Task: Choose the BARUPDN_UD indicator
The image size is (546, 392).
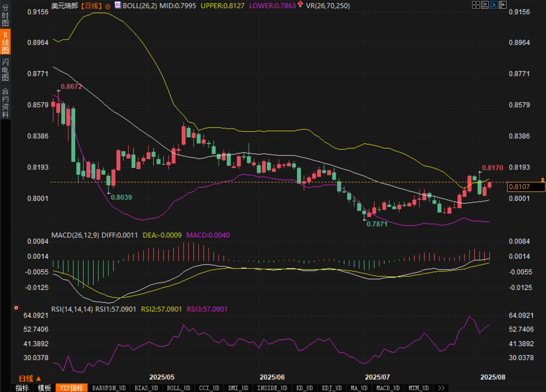Action: pyautogui.click(x=109, y=388)
